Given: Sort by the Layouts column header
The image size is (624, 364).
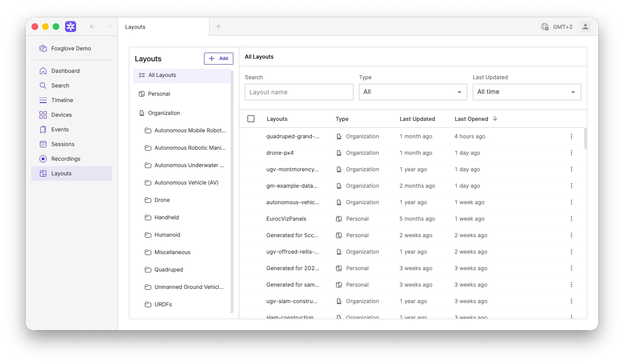Looking at the screenshot, I should (x=277, y=119).
